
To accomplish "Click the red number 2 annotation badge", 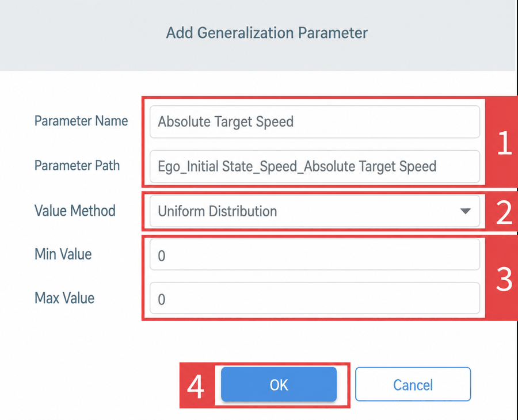I will click(502, 211).
